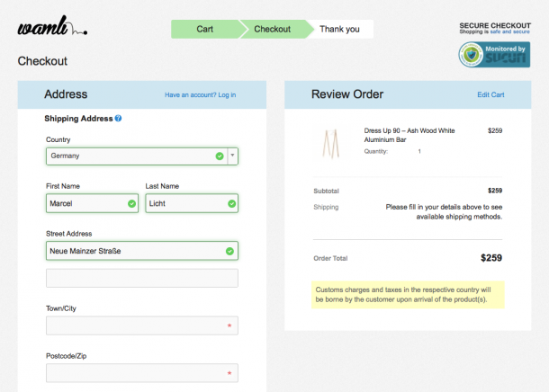Click the Town/City input field
The image size is (549, 392).
(142, 325)
